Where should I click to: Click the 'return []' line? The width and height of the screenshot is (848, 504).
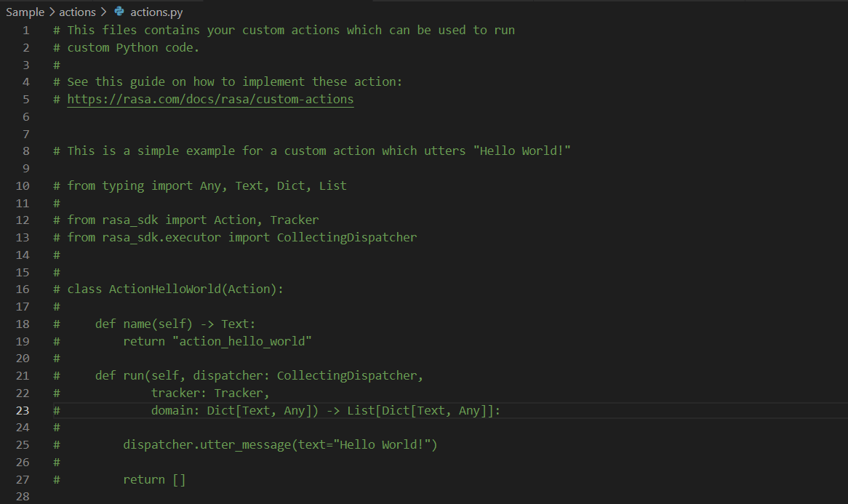[154, 480]
